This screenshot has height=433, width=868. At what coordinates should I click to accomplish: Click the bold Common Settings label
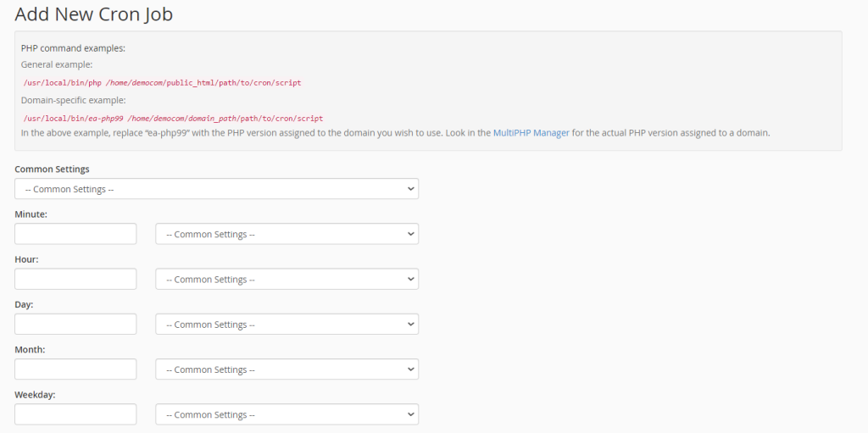point(52,169)
